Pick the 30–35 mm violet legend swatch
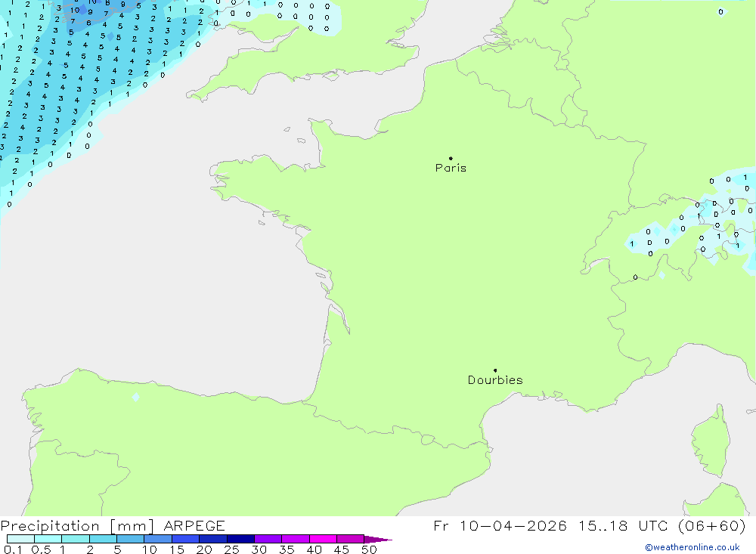This screenshot has height=554, width=756. (x=268, y=539)
